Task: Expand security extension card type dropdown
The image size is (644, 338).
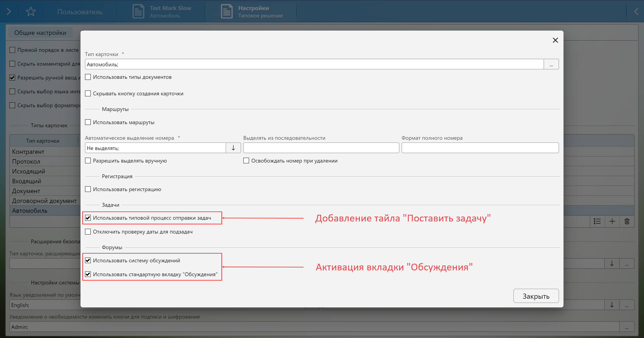Action: (612, 263)
